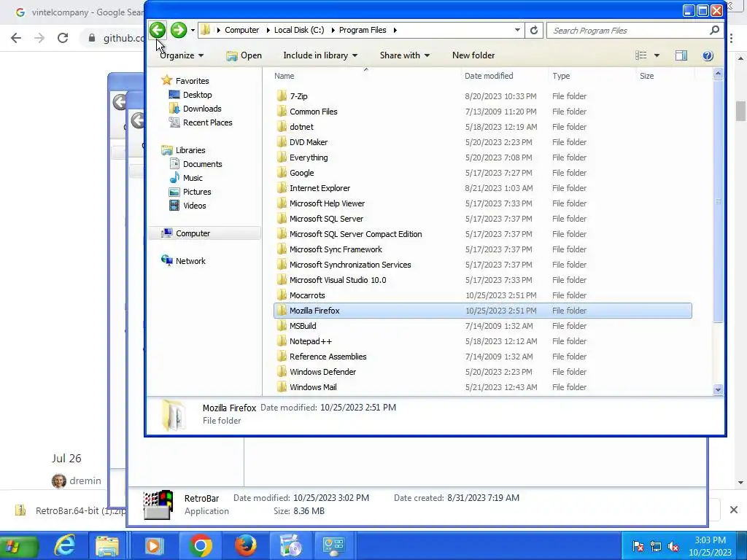Launch Internet Explorer from the taskbar
Image resolution: width=747 pixels, height=560 pixels.
tap(65, 545)
